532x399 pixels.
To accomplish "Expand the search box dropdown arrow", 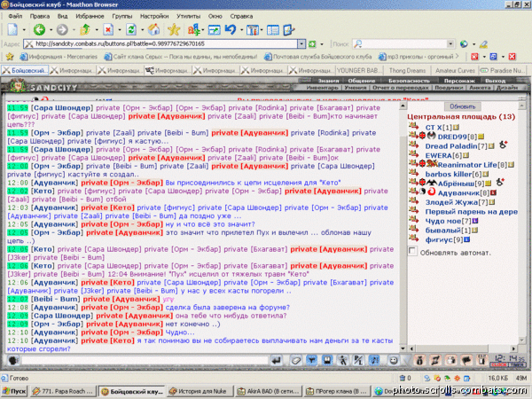I will pyautogui.click(x=450, y=43).
